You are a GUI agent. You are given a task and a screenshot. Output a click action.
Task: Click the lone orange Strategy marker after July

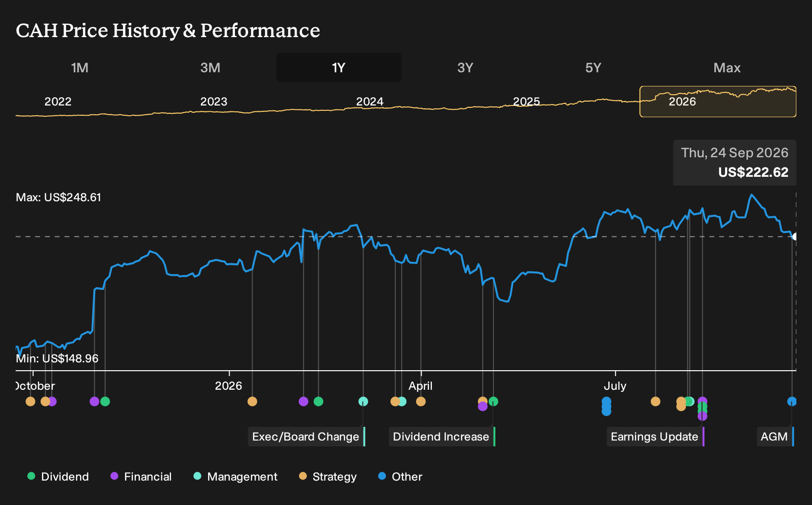coord(656,401)
